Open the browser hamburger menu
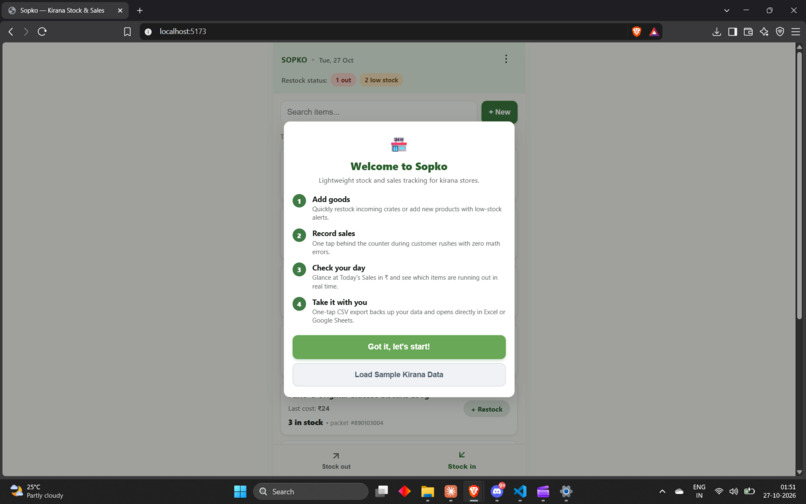The height and width of the screenshot is (504, 806). pos(795,31)
